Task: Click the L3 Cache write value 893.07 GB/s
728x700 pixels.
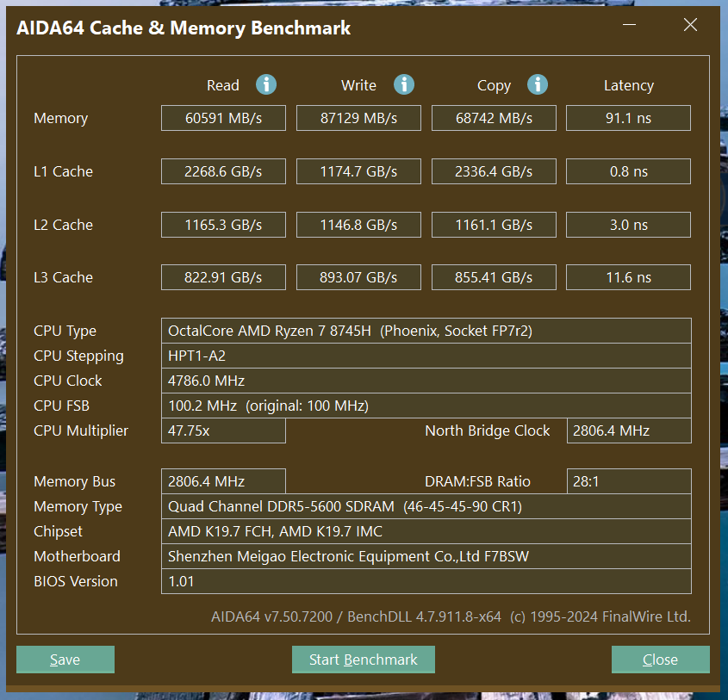Action: (359, 277)
